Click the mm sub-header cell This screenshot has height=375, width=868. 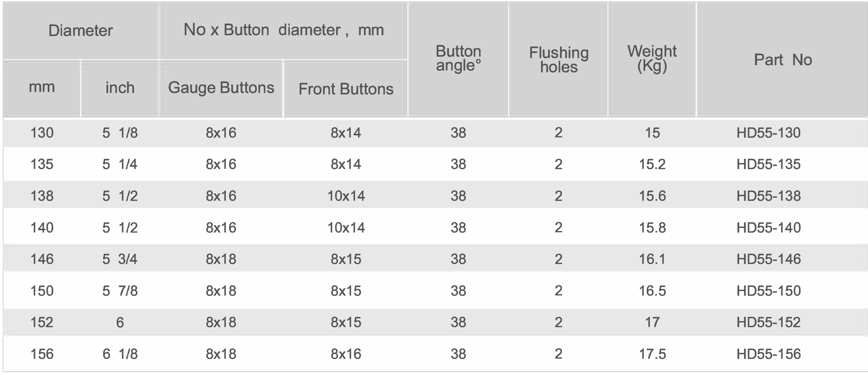(42, 87)
